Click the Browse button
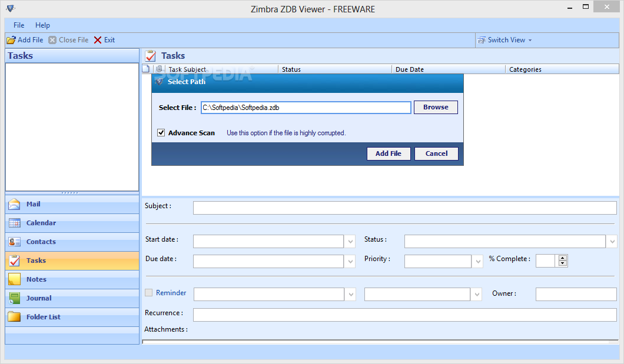Viewport: 624px width, 364px height. [x=436, y=107]
